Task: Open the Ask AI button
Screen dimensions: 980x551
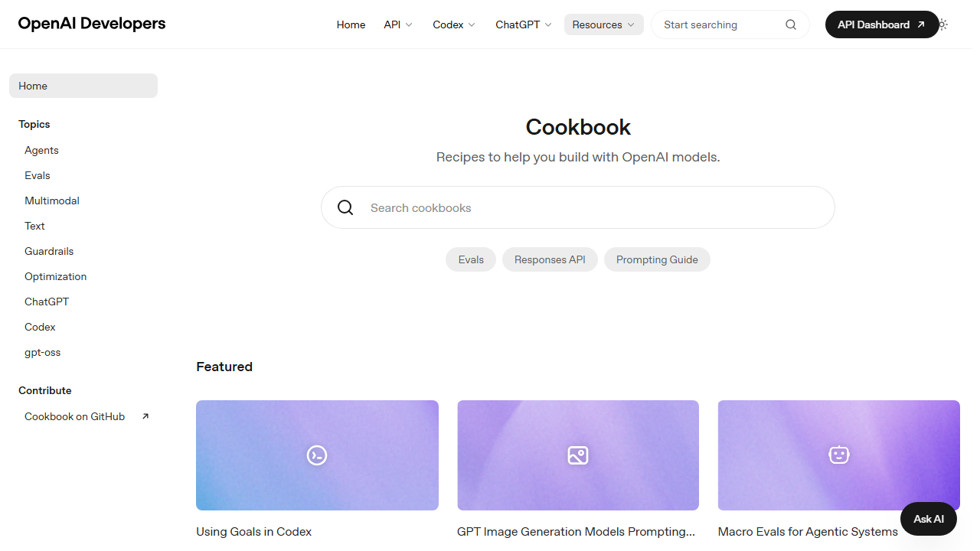Action: [x=929, y=519]
